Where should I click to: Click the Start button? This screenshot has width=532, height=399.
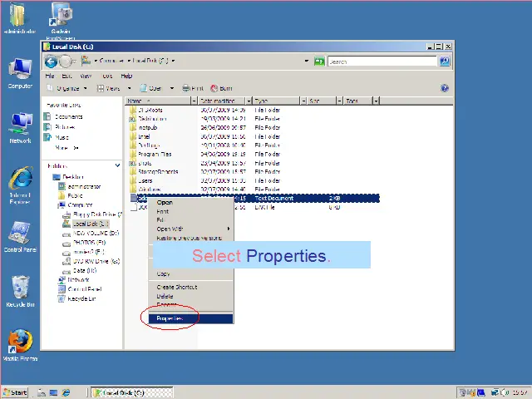pos(16,392)
